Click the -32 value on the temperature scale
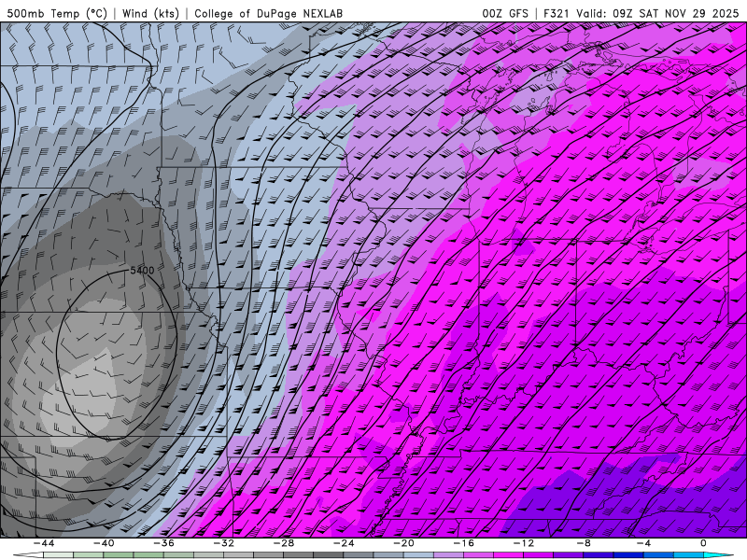Image resolution: width=747 pixels, height=560 pixels. coord(224,543)
